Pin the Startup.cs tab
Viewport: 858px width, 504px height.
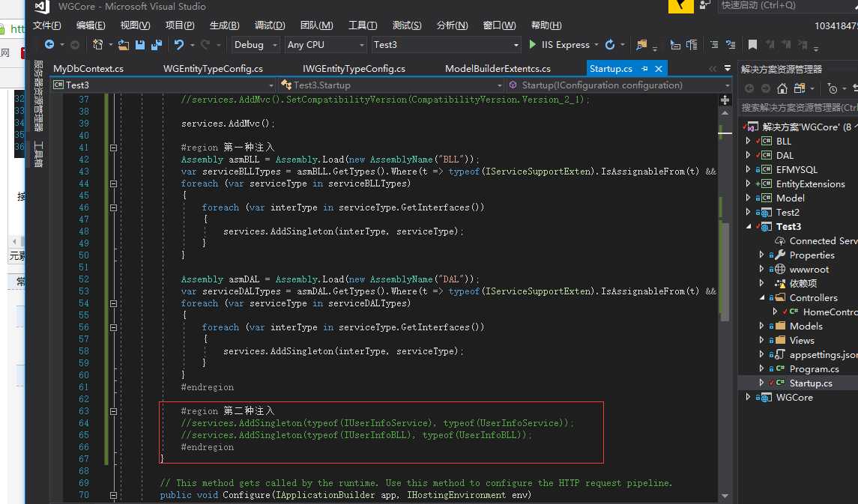(644, 69)
